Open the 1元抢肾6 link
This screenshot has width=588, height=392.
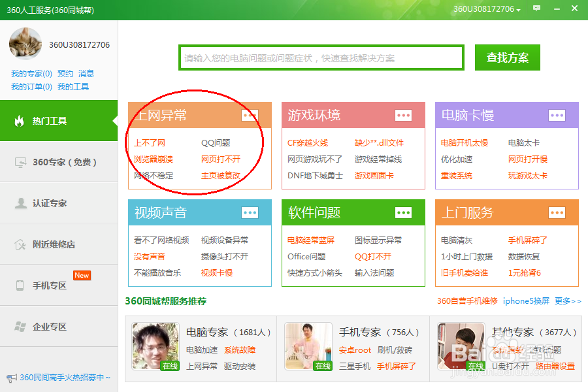[524, 272]
